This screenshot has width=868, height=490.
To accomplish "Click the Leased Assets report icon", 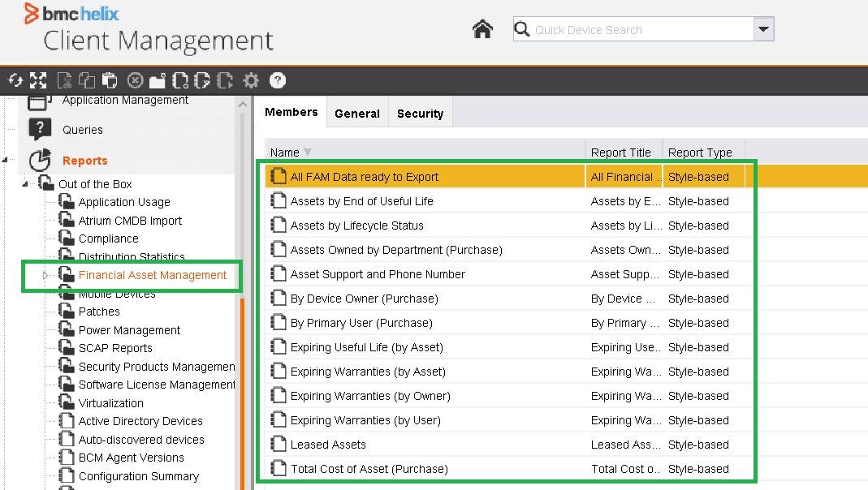I will tap(278, 444).
